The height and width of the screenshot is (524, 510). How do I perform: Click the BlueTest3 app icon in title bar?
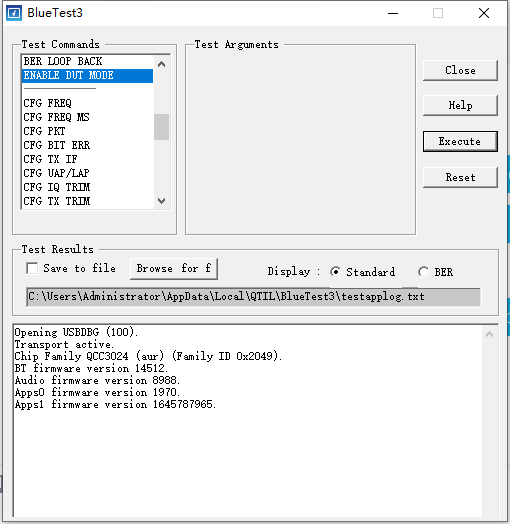14,13
